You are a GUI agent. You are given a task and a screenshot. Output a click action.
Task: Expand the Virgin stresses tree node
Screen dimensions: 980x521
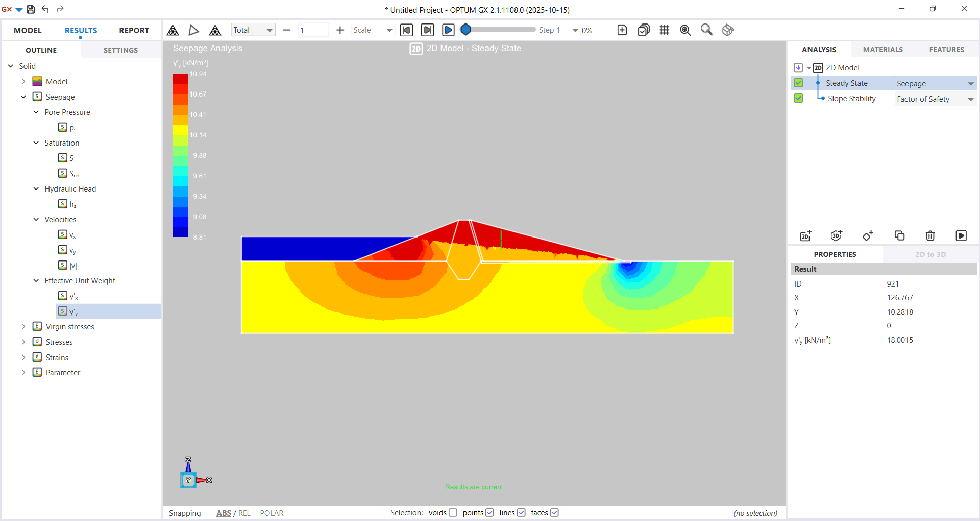pos(23,327)
